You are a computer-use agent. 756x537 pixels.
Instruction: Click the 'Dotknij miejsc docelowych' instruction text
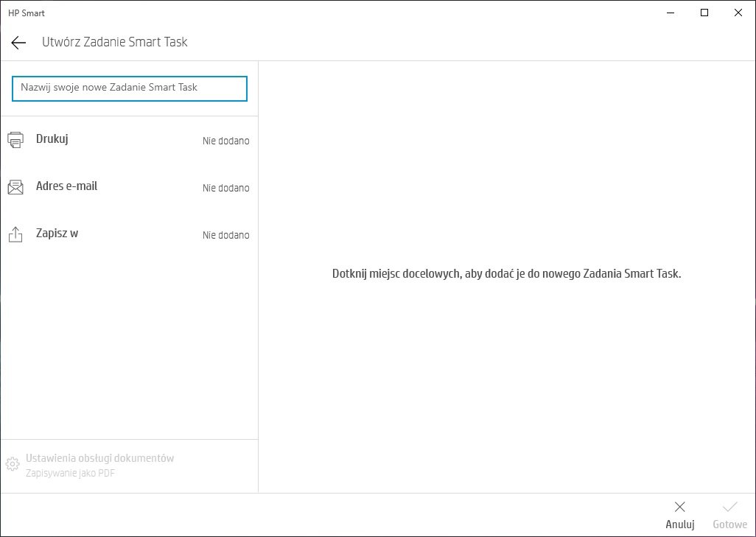[x=507, y=274]
